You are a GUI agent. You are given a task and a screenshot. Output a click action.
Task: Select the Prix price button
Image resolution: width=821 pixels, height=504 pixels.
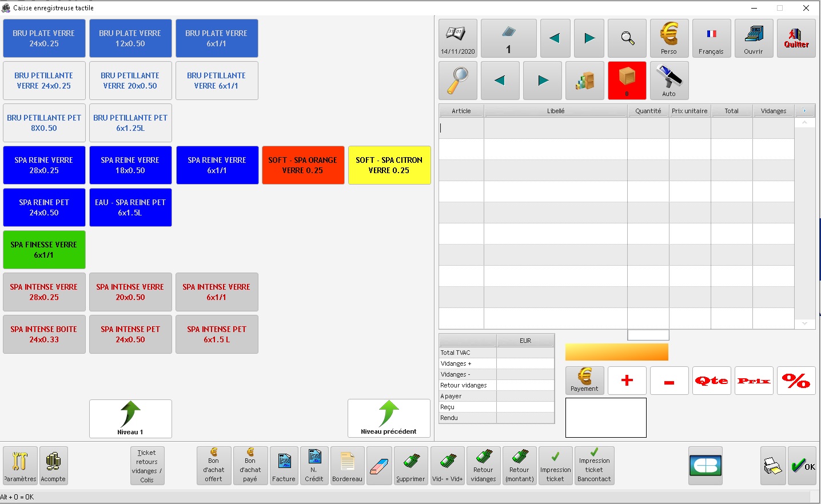click(x=754, y=381)
